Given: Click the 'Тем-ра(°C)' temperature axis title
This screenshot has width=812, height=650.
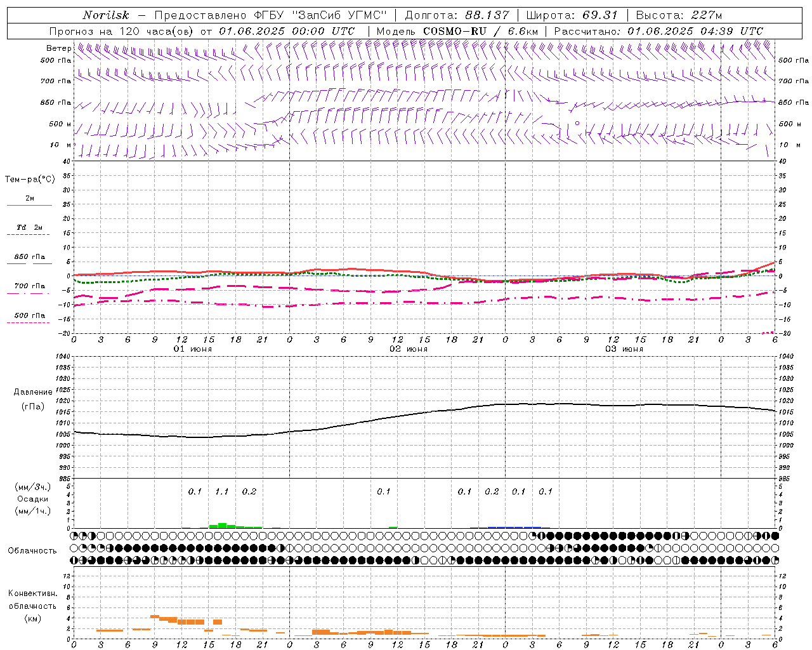Looking at the screenshot, I should (30, 180).
